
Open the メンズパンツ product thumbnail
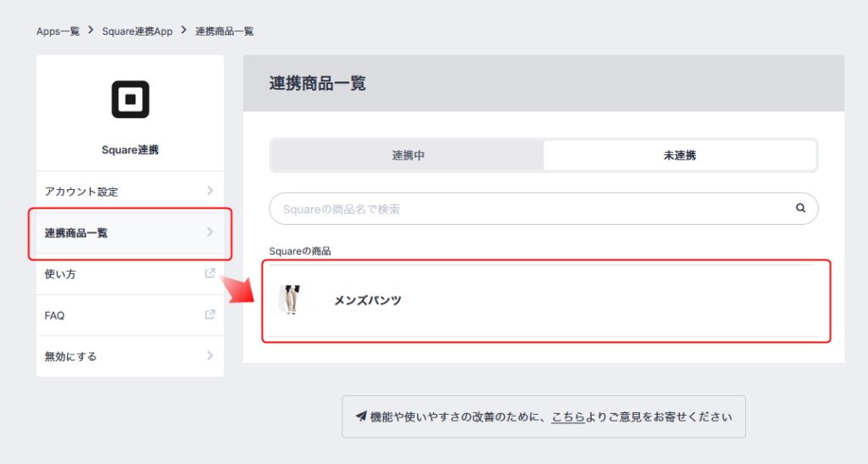292,299
